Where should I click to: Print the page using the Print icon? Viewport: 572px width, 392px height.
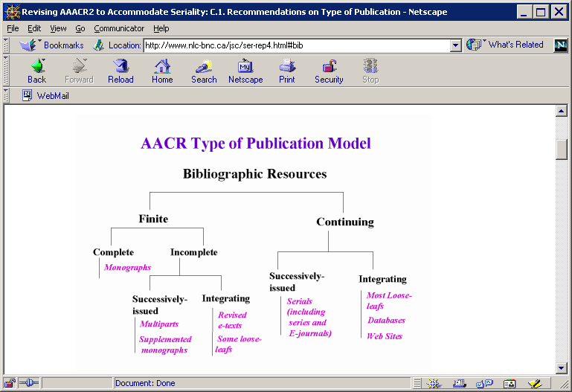[287, 71]
